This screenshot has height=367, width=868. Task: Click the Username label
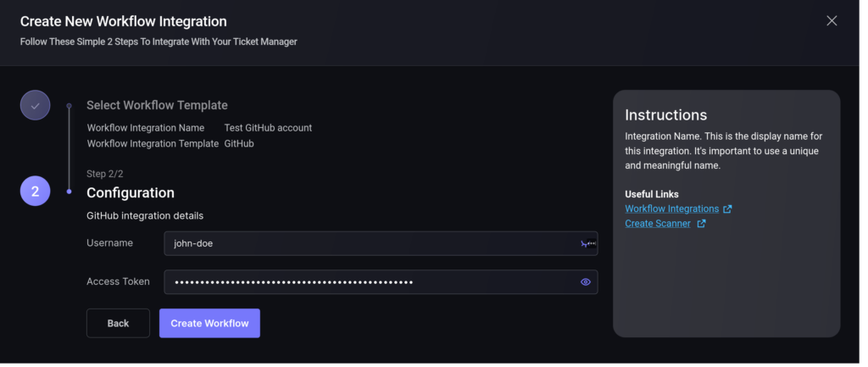(x=109, y=243)
